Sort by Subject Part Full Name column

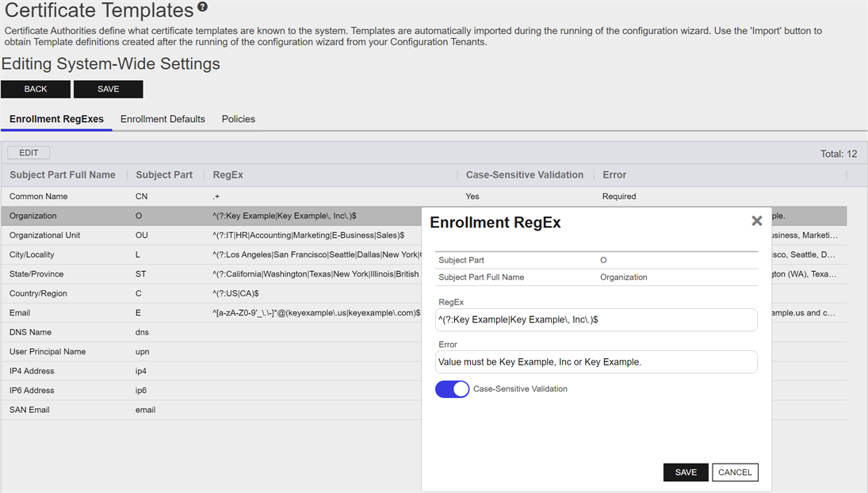63,175
